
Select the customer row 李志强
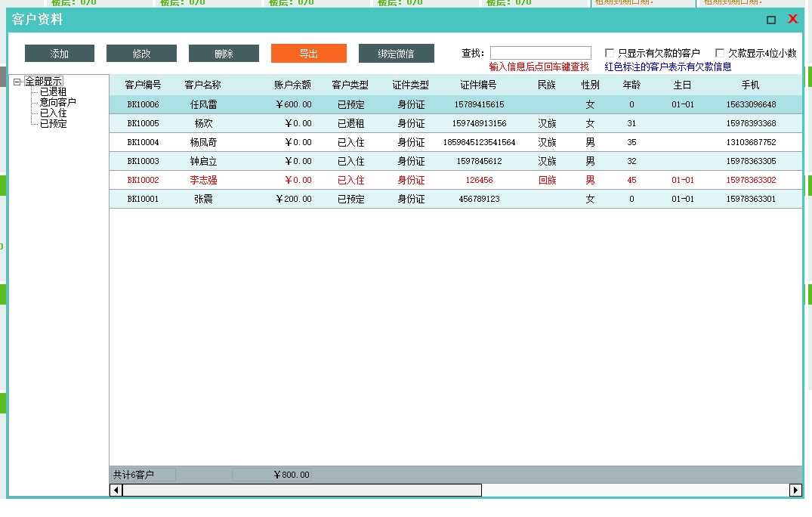point(203,180)
